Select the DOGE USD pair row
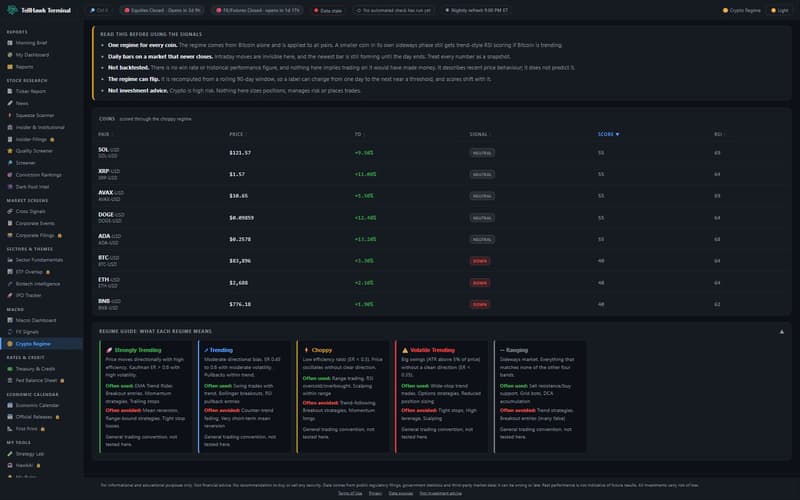The height and width of the screenshot is (500, 800). [441, 217]
